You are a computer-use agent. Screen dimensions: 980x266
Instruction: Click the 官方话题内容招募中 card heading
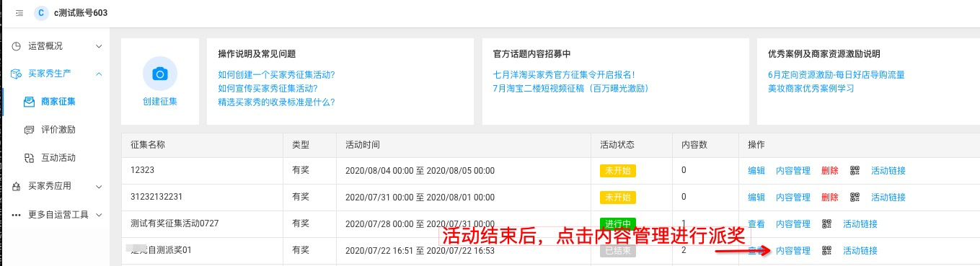coord(532,54)
